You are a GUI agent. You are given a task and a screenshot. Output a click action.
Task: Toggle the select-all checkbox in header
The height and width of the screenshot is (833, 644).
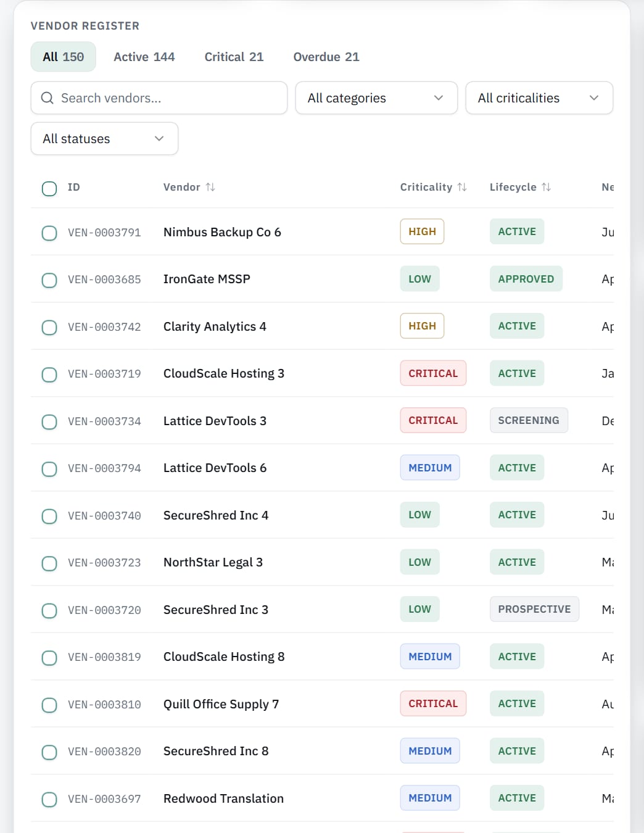coord(49,188)
